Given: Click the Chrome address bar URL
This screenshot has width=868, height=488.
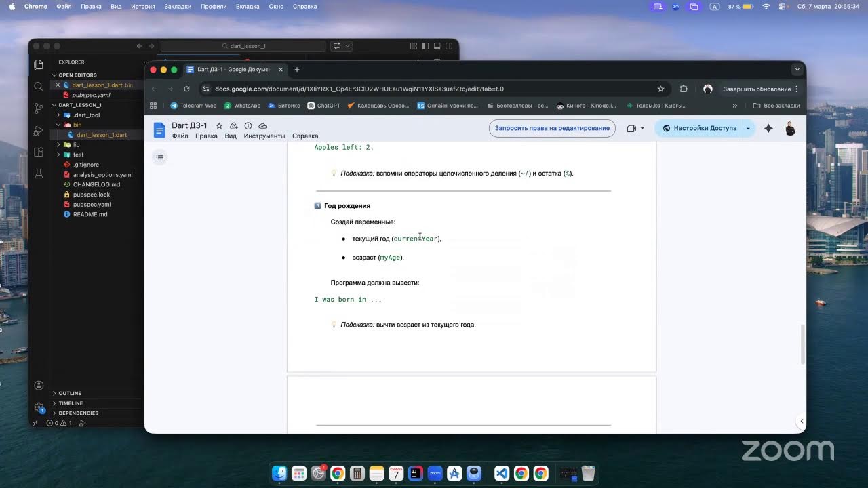Looking at the screenshot, I should click(x=359, y=89).
